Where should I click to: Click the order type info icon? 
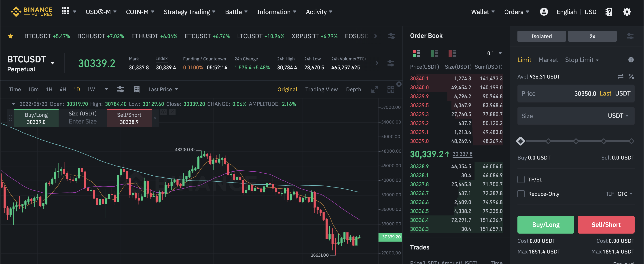(631, 60)
